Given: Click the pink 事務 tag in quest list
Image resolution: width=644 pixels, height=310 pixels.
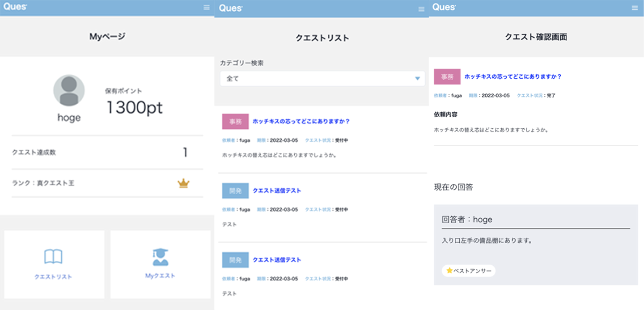Looking at the screenshot, I should tap(235, 122).
